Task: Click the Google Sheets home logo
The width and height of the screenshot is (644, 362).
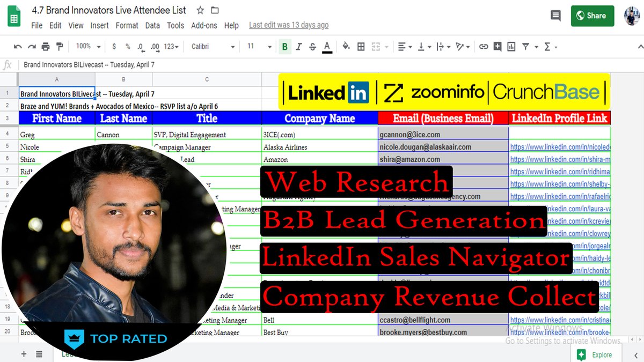Action: pos(14,17)
